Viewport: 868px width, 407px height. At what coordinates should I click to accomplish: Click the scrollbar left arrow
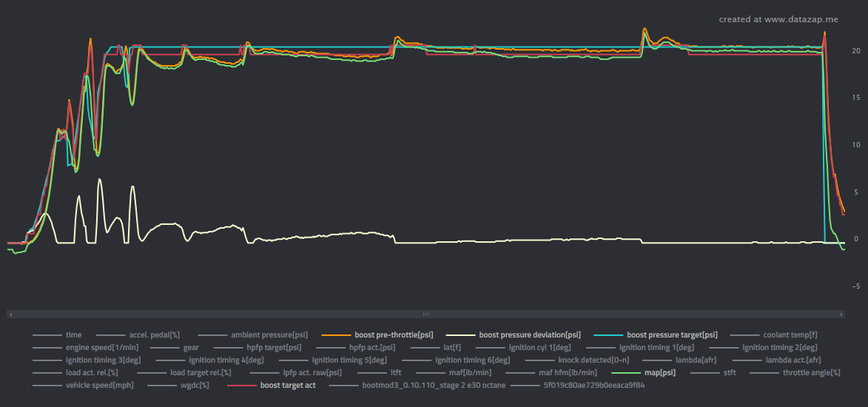[10, 314]
